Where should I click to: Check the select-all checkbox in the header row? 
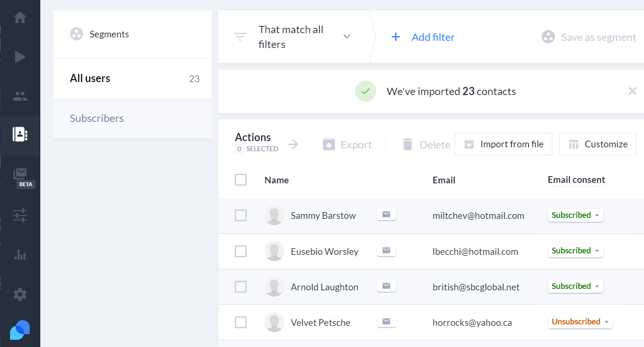pyautogui.click(x=240, y=179)
